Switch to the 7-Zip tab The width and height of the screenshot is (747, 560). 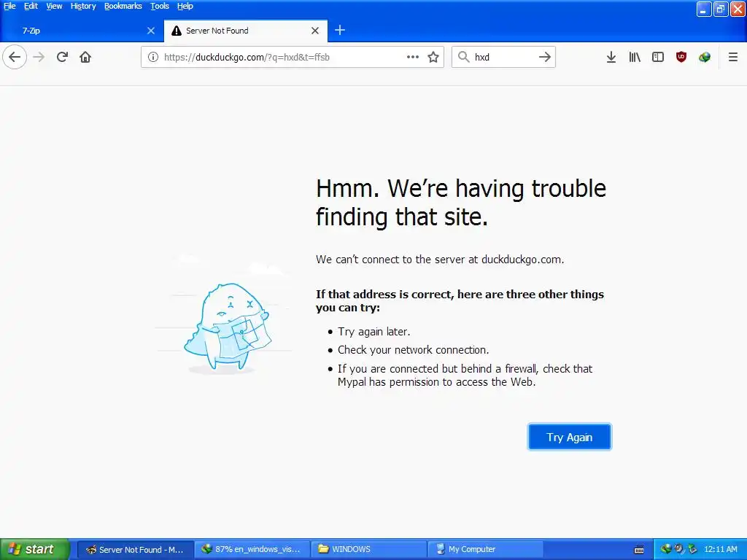coord(82,31)
